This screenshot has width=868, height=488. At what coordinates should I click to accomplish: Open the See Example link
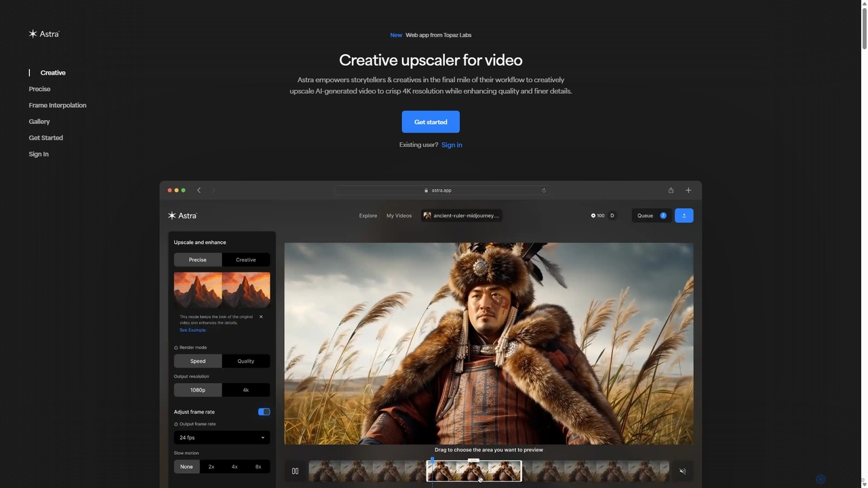(193, 330)
